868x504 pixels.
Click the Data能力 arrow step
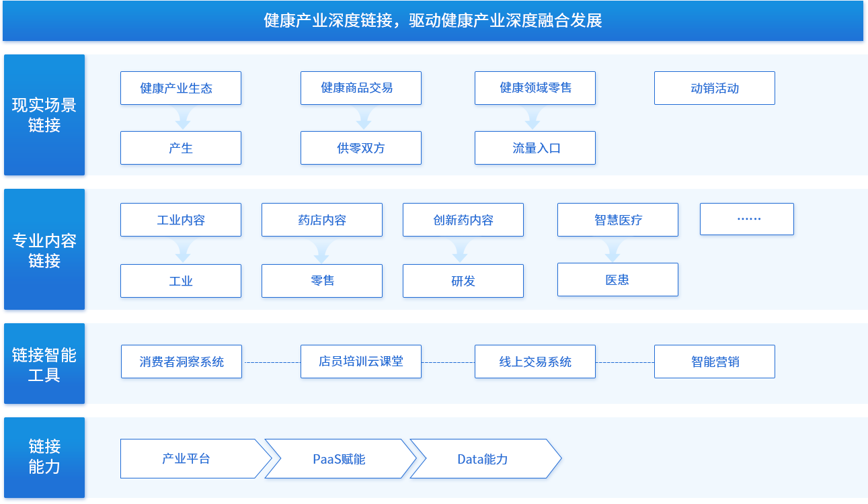[485, 459]
